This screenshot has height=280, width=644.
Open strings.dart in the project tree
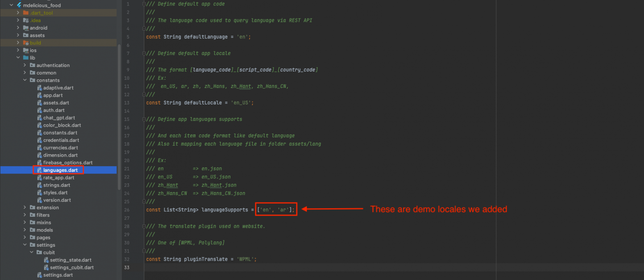pos(57,185)
